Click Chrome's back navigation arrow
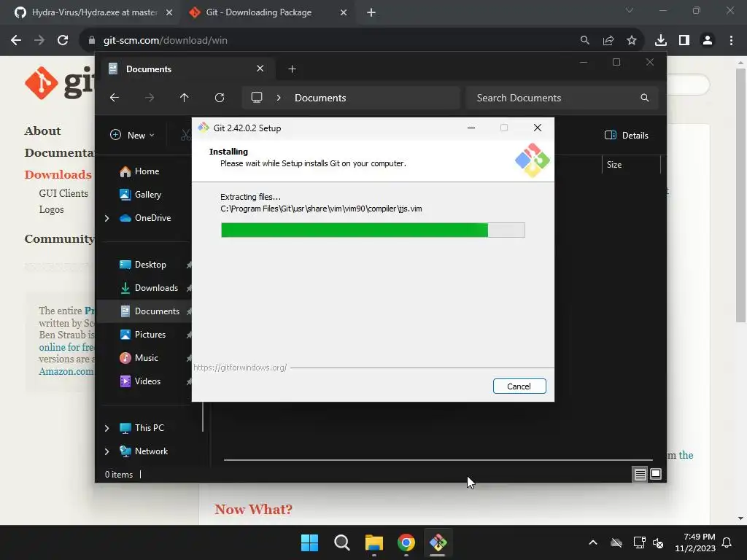Screen dimensions: 747x560 pyautogui.click(x=16, y=41)
